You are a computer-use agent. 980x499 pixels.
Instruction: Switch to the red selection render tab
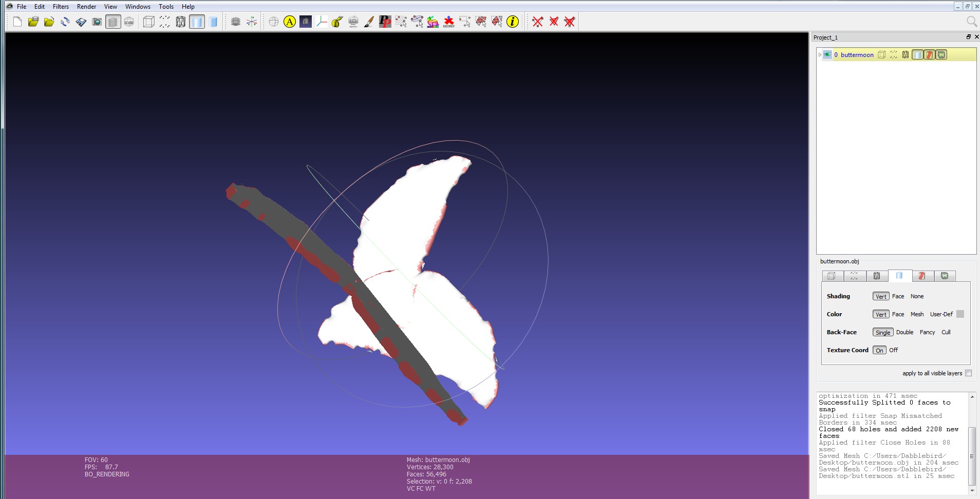coord(922,276)
